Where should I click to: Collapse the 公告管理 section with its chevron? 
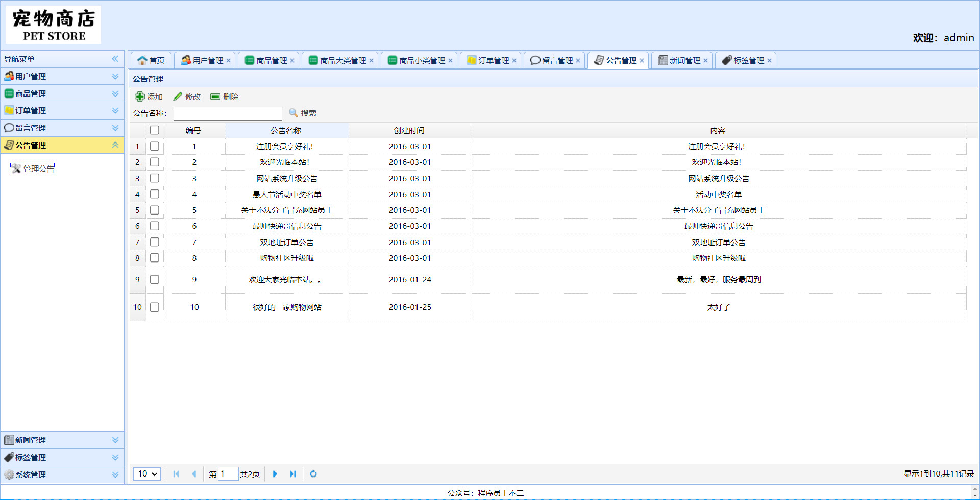point(114,145)
